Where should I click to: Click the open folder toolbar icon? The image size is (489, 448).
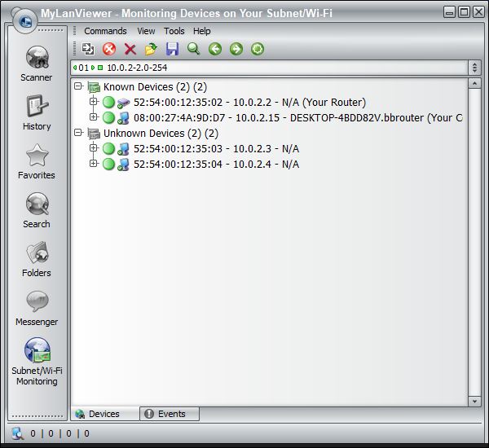152,49
